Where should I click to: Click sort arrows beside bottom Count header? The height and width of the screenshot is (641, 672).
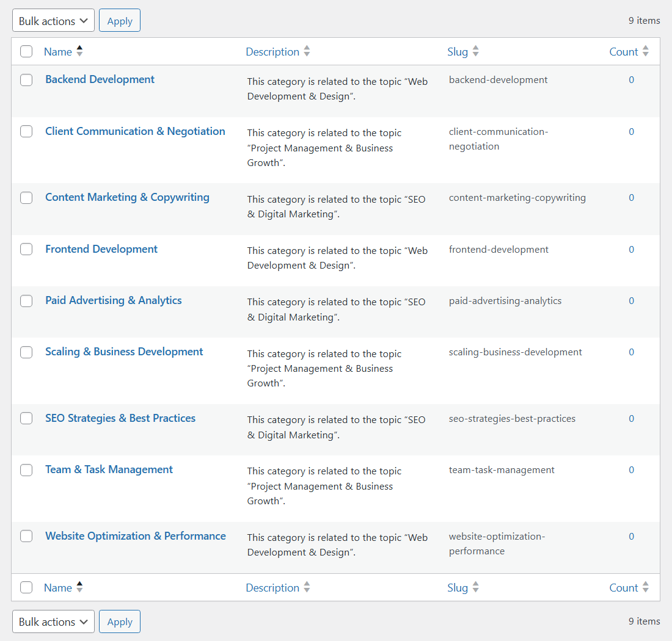[646, 587]
